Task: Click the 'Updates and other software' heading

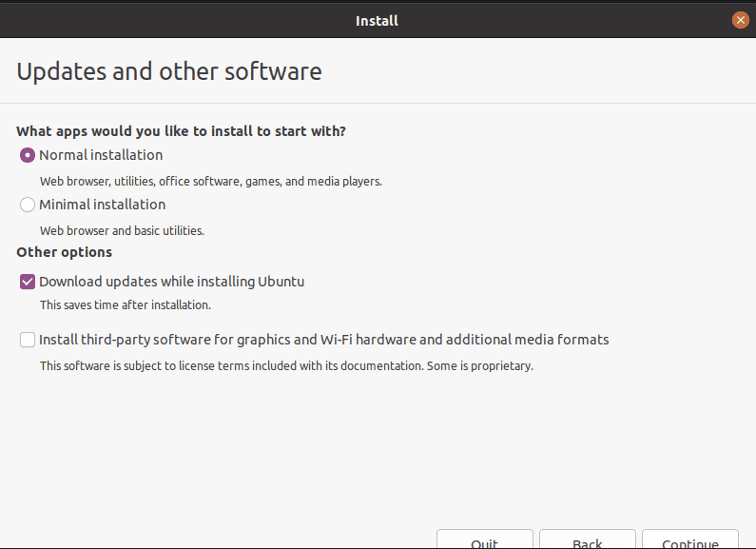Action: click(169, 71)
